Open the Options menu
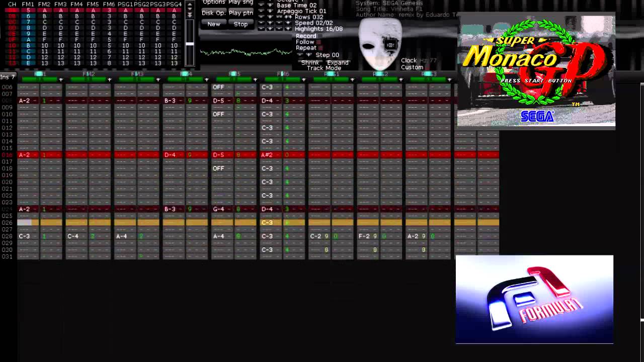 (214, 3)
